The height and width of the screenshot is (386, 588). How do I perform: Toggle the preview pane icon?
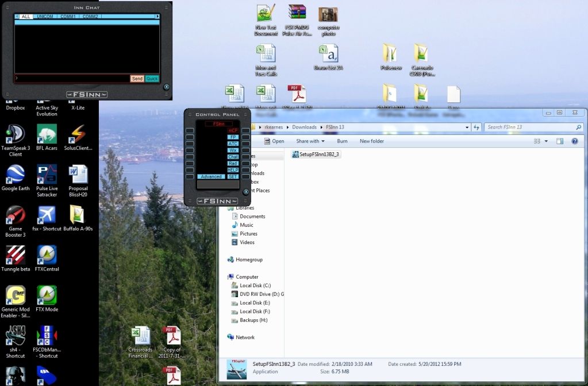[560, 141]
